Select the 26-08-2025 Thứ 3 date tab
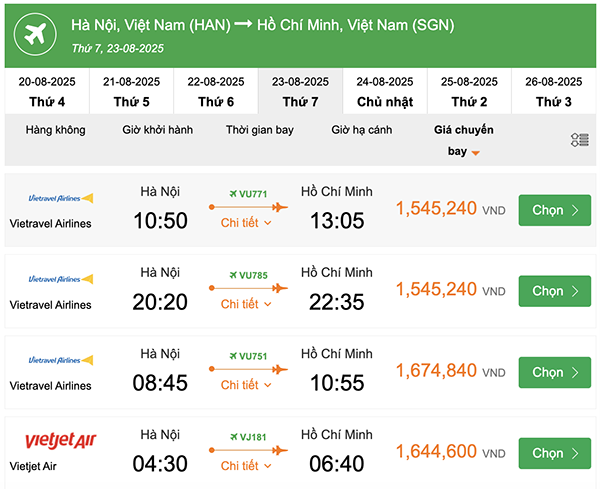Image resolution: width=600 pixels, height=489 pixels. (x=553, y=91)
